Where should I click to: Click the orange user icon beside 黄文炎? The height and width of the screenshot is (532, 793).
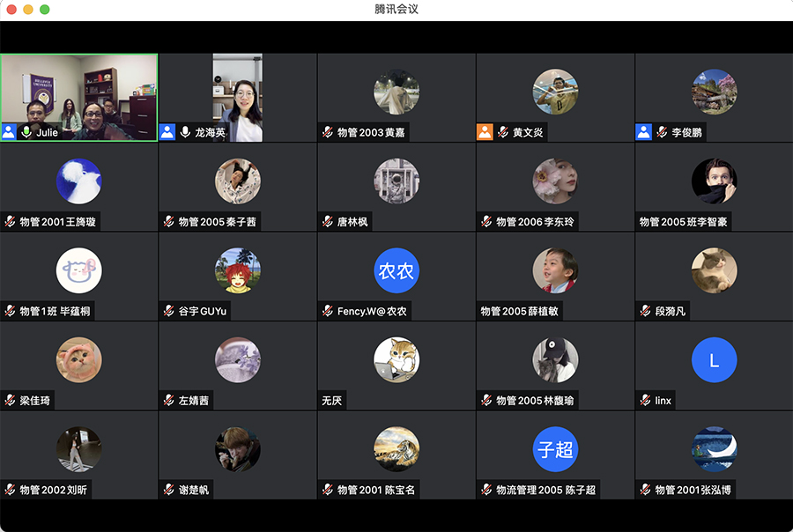[485, 132]
